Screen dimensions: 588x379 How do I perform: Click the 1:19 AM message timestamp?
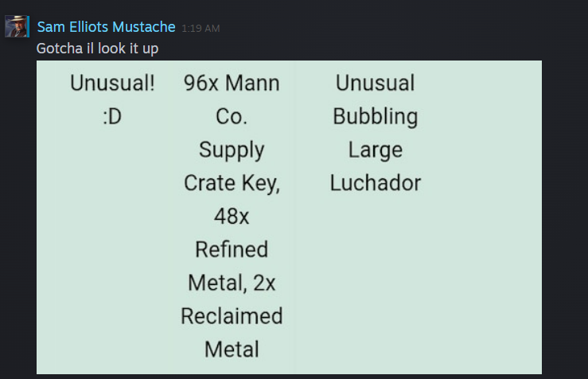[201, 28]
